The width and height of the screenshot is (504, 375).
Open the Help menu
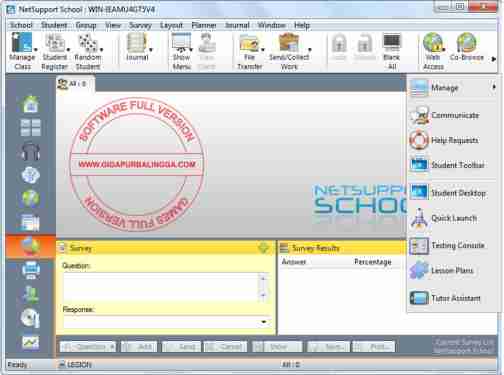[x=302, y=25]
